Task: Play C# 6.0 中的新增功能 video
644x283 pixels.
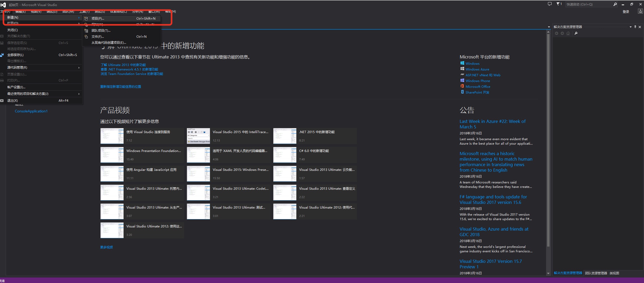Action: pyautogui.click(x=315, y=155)
